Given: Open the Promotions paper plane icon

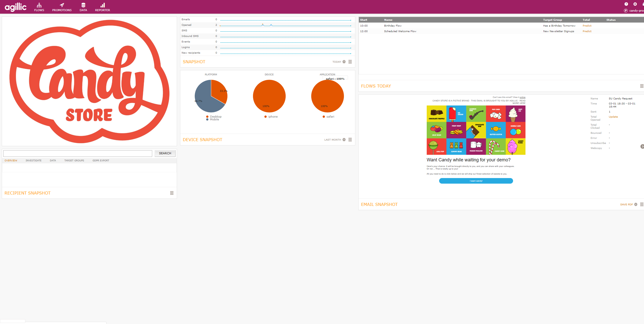Looking at the screenshot, I should coord(62,5).
